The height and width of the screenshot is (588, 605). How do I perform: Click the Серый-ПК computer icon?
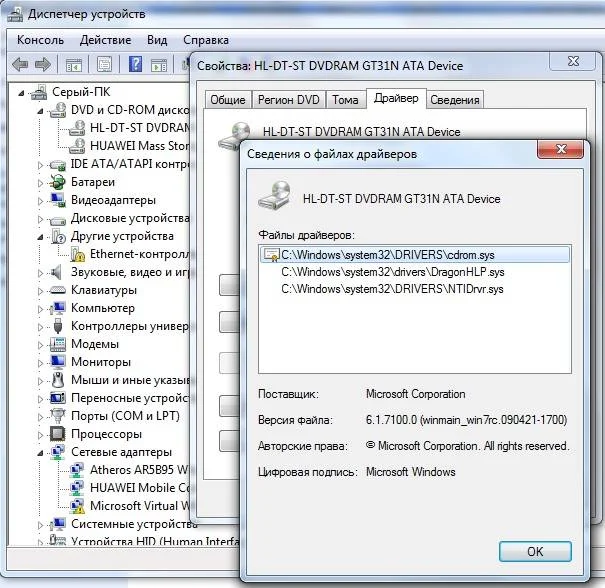(x=39, y=92)
